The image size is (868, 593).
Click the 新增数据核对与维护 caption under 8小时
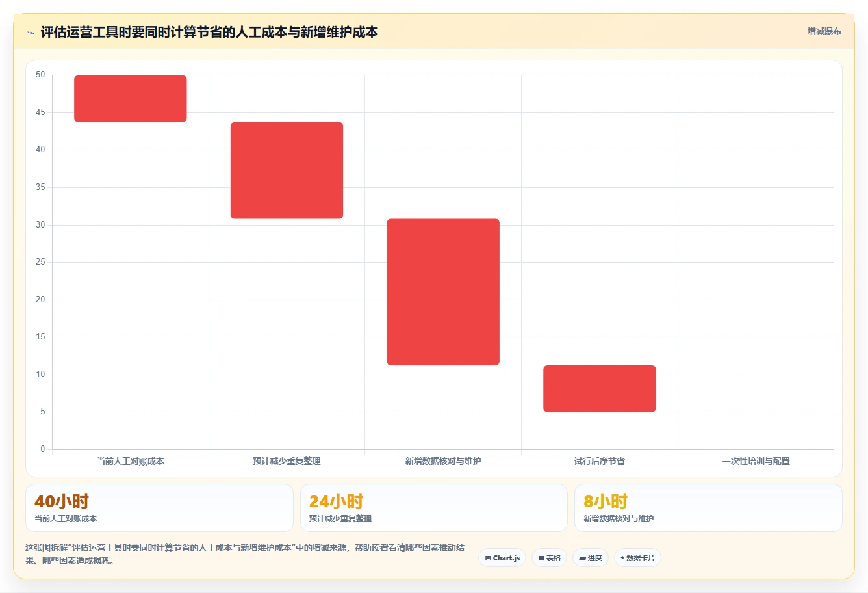[619, 519]
